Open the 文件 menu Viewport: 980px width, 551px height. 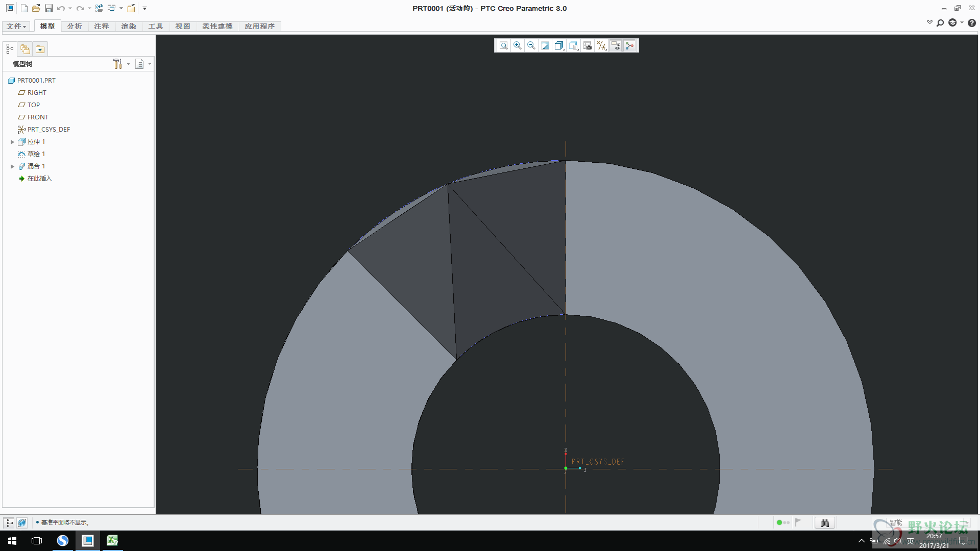point(16,26)
